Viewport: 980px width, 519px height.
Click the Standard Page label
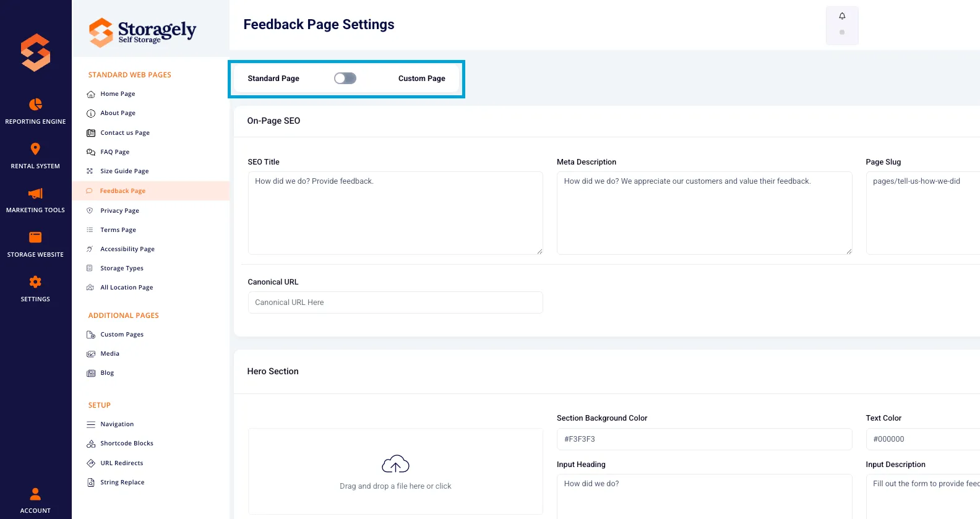(x=273, y=79)
